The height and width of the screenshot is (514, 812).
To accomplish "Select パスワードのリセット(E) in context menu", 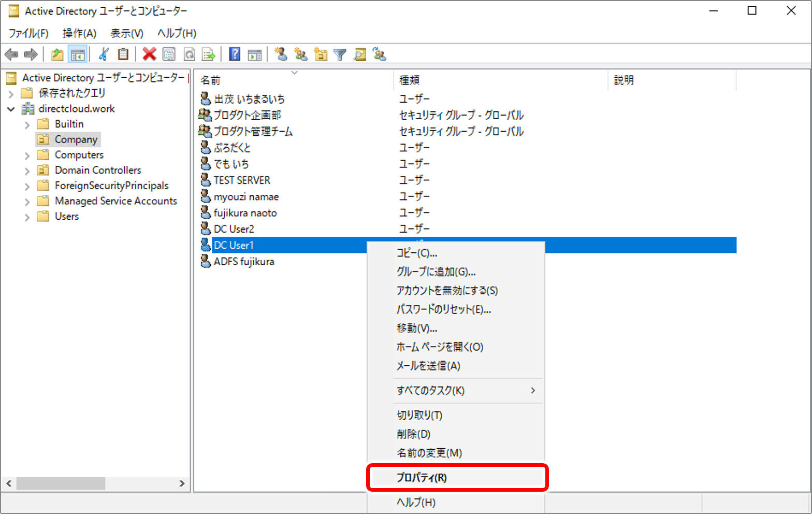I will pos(443,309).
